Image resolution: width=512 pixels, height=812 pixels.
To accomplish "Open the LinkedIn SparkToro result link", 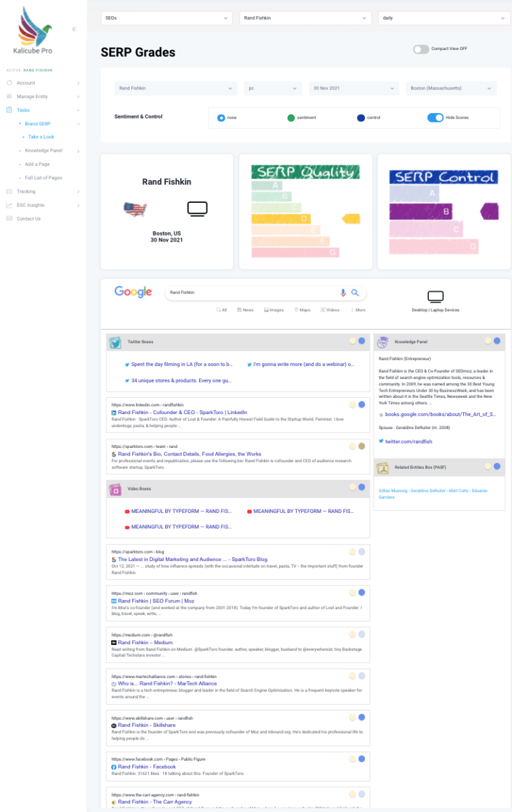I will pos(182,412).
